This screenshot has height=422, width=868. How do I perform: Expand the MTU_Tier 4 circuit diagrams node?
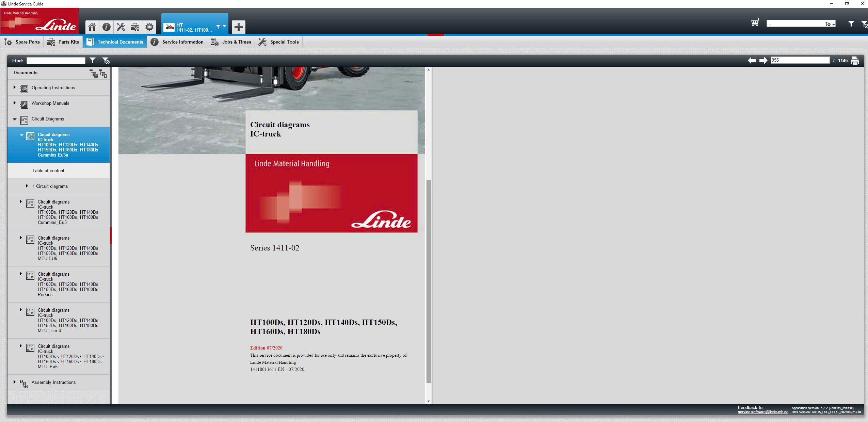20,310
